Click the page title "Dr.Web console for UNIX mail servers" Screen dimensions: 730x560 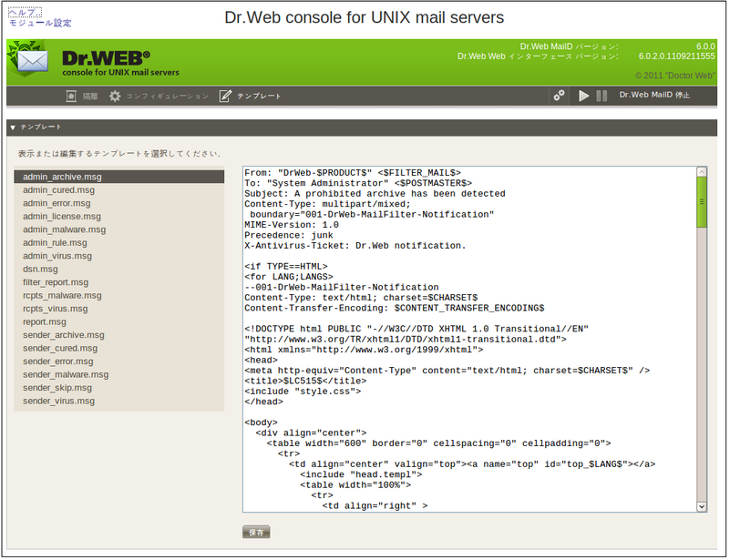coord(364,17)
